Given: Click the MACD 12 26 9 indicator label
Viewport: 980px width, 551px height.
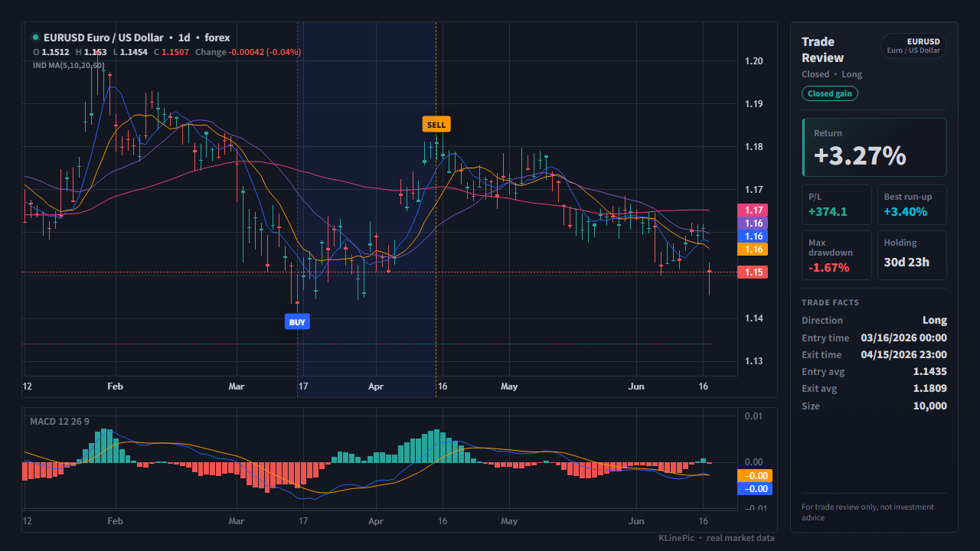Looking at the screenshot, I should pyautogui.click(x=60, y=422).
